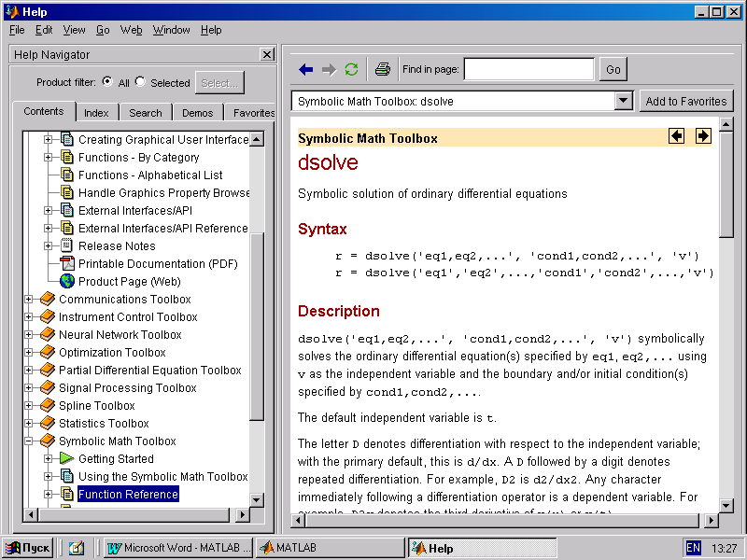
Task: Go to previous page arrow in Symbolic Math Toolbox header
Action: point(676,136)
